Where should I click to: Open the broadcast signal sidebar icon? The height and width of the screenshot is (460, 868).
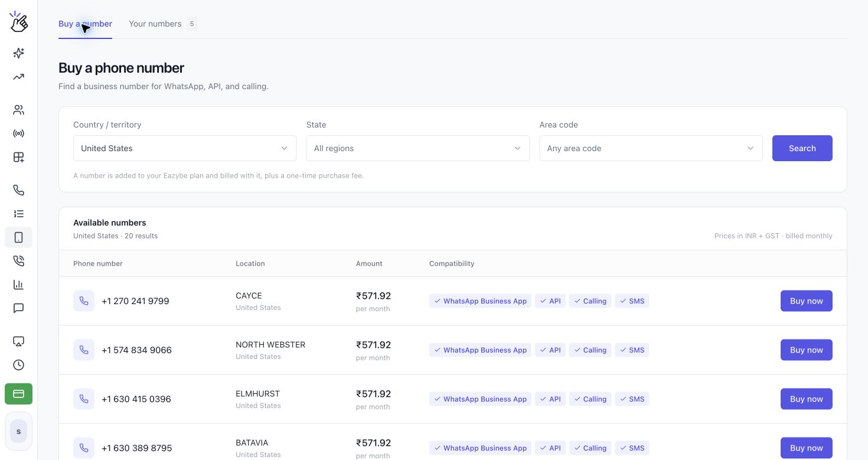(x=19, y=133)
